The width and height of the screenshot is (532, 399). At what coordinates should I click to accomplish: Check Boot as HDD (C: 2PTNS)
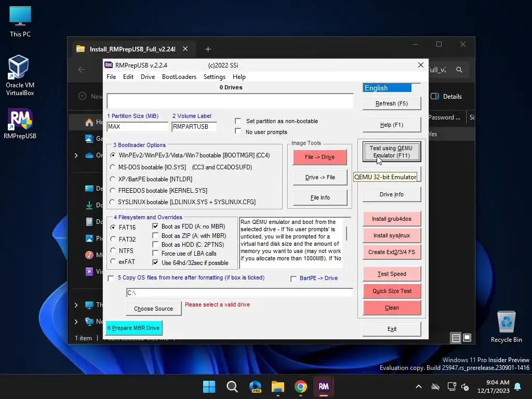155,244
